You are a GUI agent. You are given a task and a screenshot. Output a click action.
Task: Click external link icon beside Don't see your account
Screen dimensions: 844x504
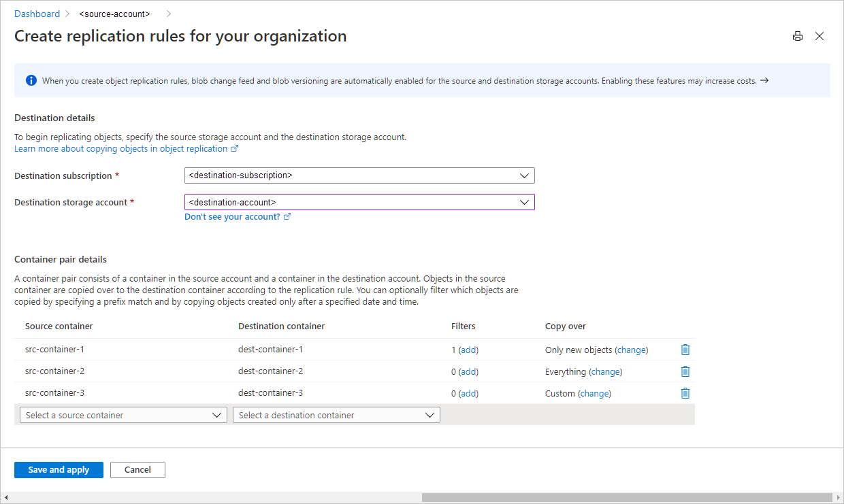pos(287,216)
